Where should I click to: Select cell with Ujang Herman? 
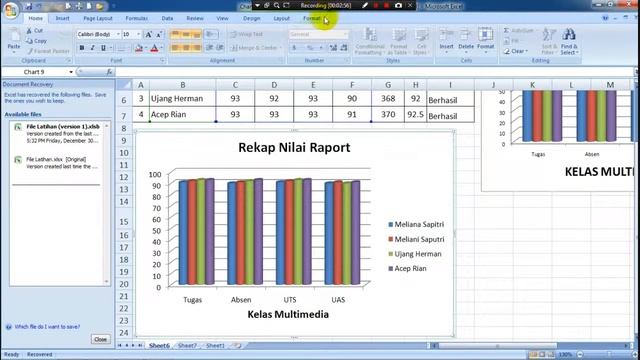click(182, 99)
